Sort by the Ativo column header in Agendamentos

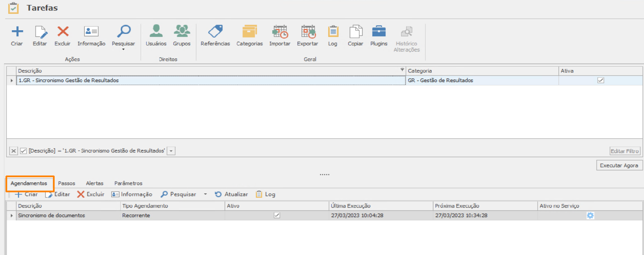[x=277, y=206]
